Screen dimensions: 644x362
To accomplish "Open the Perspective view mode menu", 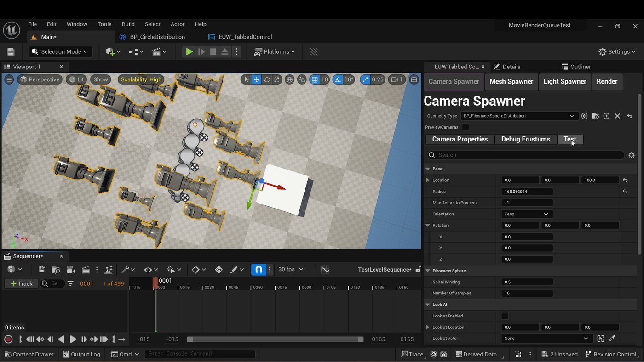I will pos(40,79).
